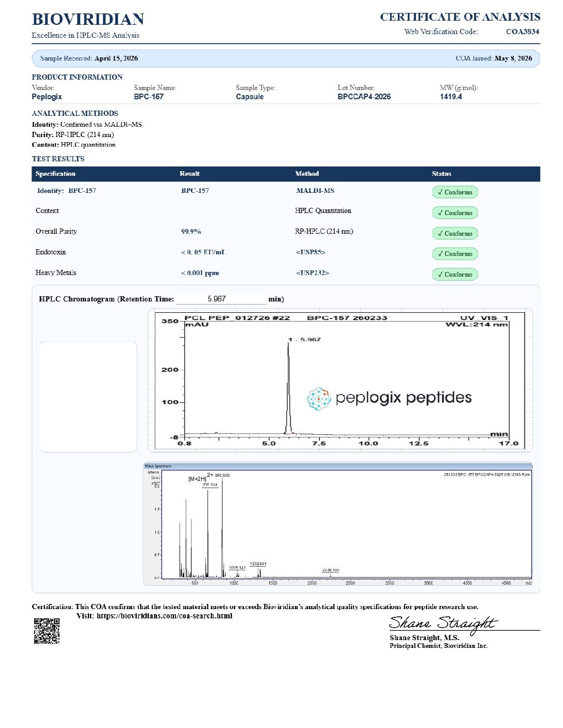
Task: Click the Identity row Conforms badge
Action: [x=455, y=192]
